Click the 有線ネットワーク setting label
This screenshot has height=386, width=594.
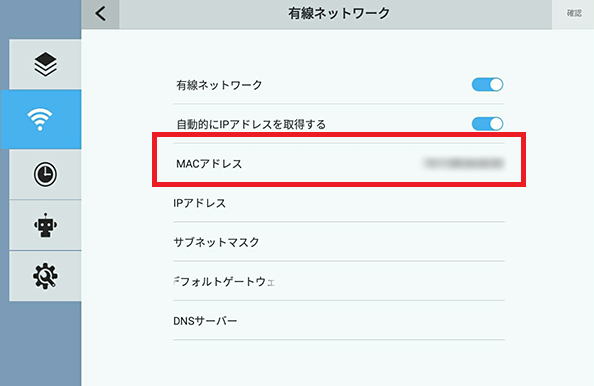point(219,85)
